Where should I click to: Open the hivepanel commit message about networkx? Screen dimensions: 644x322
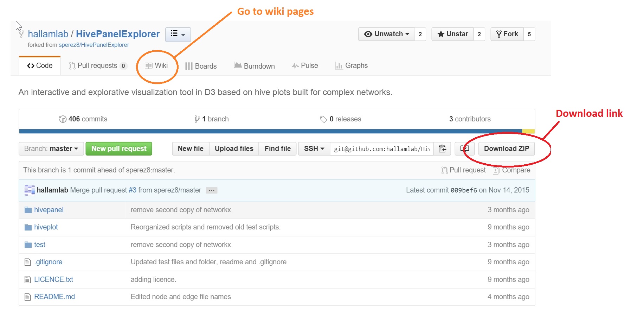[181, 210]
